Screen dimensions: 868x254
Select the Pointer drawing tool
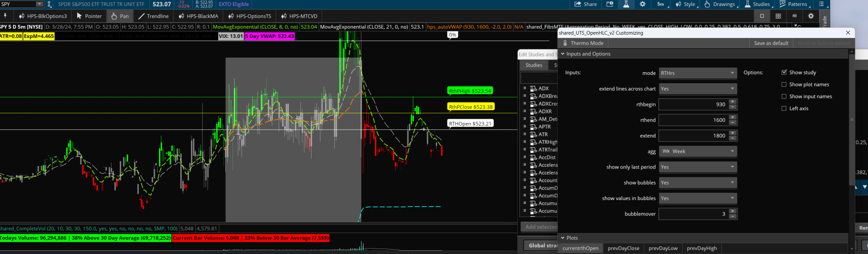(89, 16)
